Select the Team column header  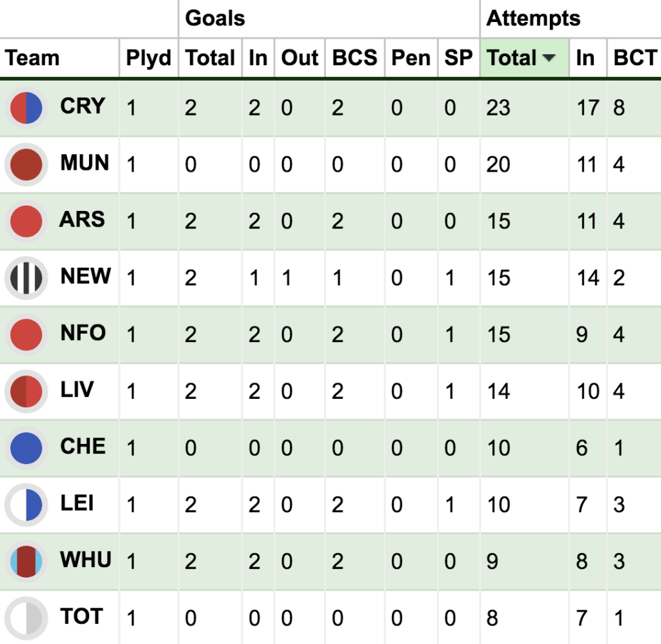pyautogui.click(x=32, y=58)
